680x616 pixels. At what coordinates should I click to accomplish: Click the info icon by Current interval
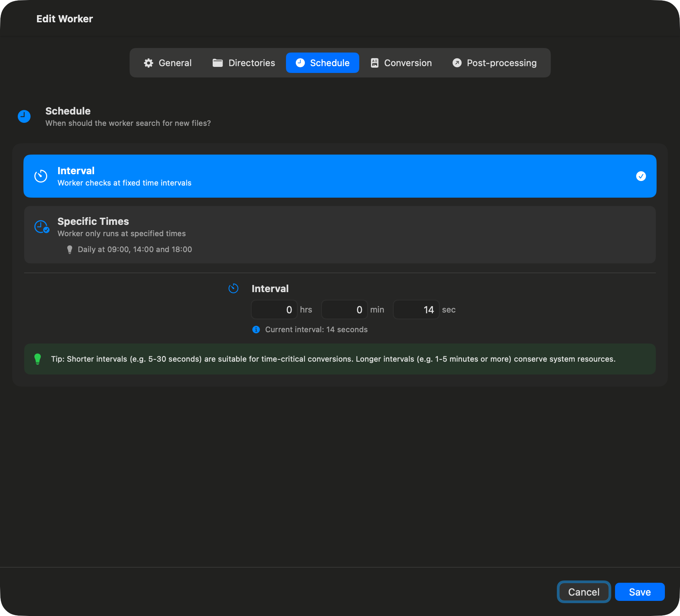256,330
